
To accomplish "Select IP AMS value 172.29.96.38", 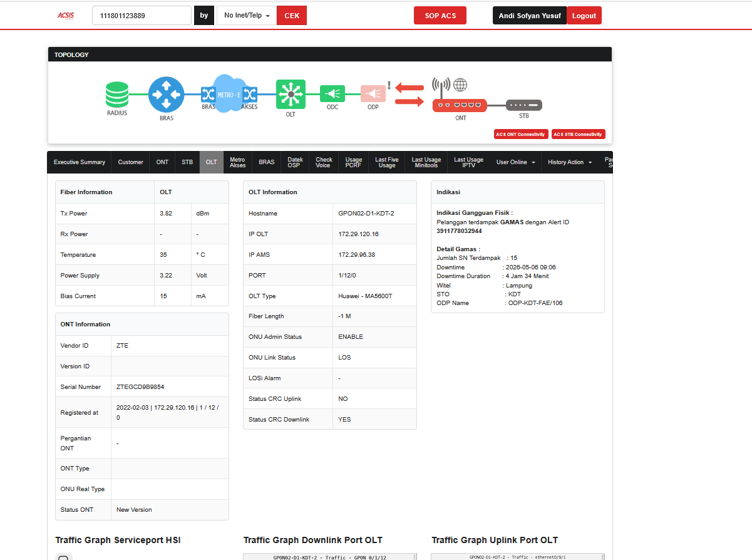I will [357, 255].
